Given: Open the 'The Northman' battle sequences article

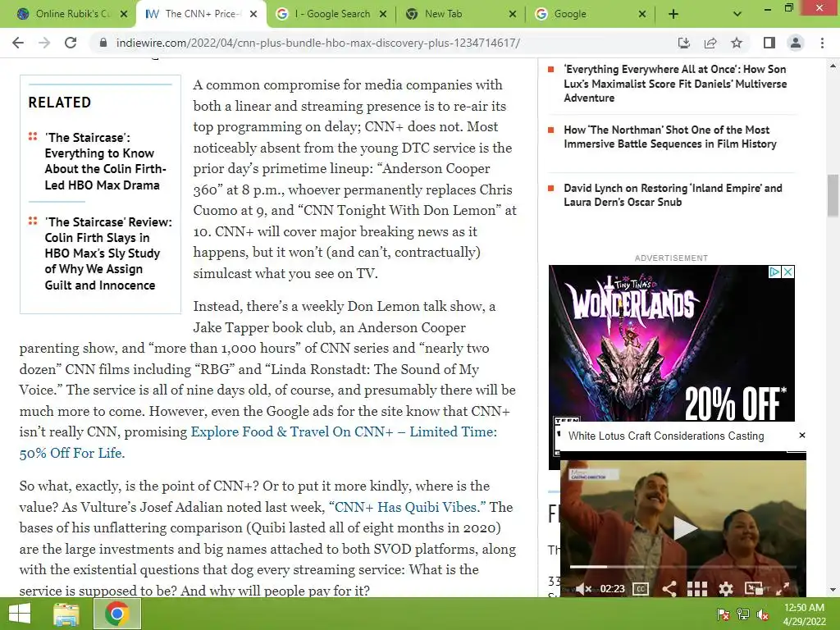Looking at the screenshot, I should pyautogui.click(x=669, y=137).
